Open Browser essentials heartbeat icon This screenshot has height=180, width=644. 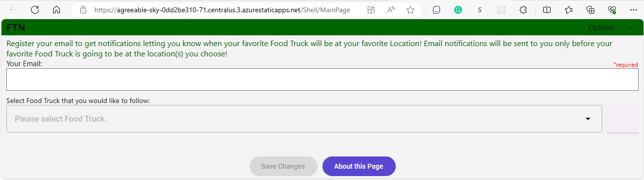[x=612, y=10]
